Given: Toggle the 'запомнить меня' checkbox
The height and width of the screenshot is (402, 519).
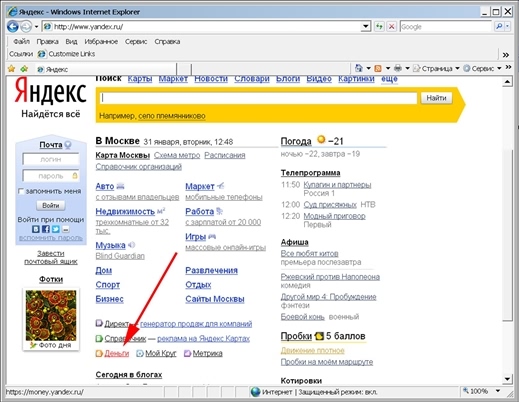Looking at the screenshot, I should [x=21, y=191].
